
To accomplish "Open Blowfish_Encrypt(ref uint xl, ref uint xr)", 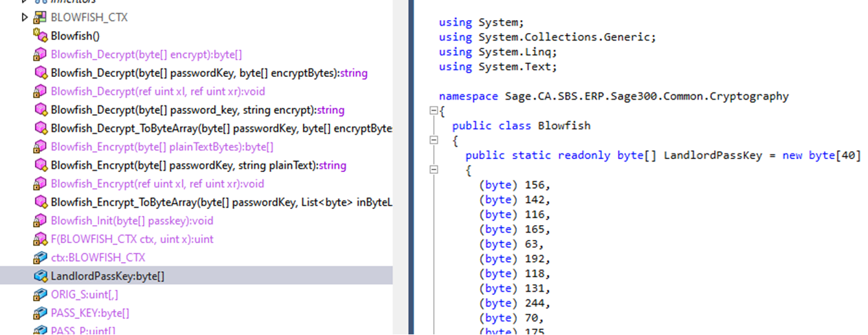I will [157, 184].
